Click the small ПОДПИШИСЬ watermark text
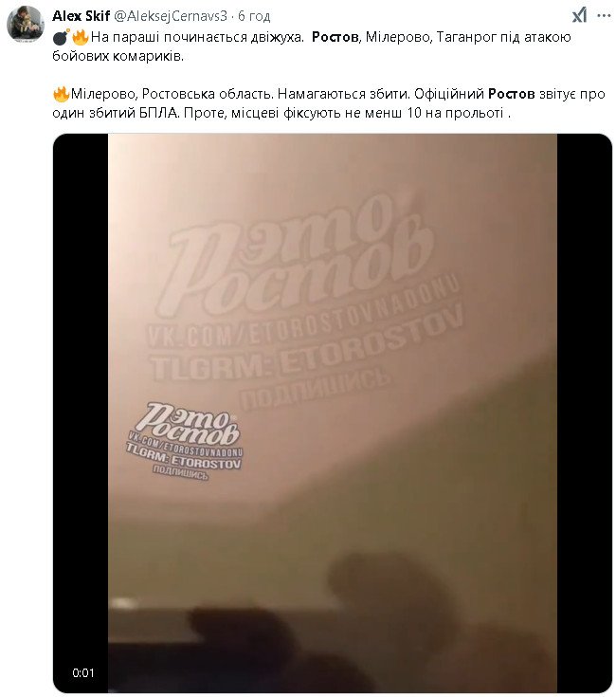Image resolution: width=616 pixels, height=697 pixels. (x=180, y=473)
